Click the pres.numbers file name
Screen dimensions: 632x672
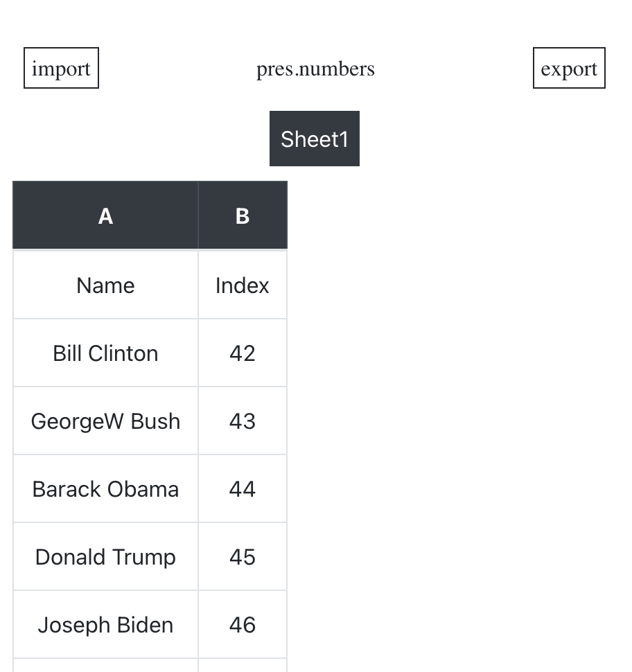[x=315, y=69]
